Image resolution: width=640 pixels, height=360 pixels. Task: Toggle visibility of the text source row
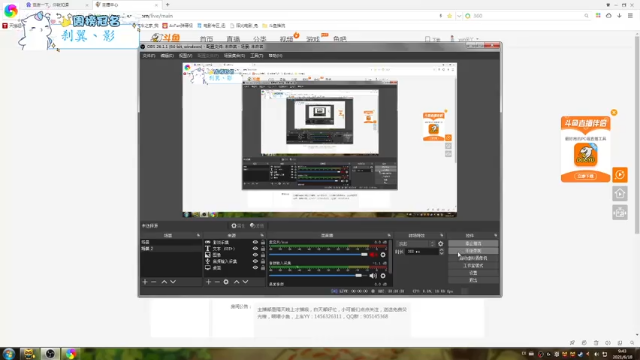(255, 249)
